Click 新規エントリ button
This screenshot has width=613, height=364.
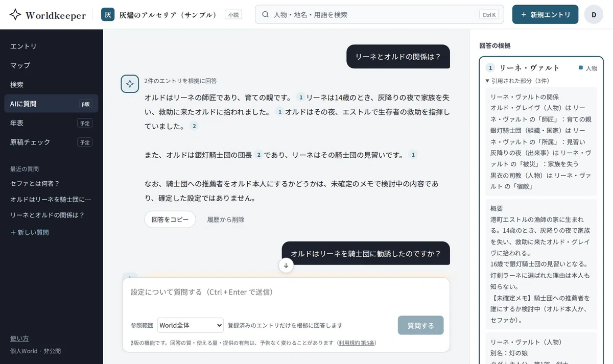click(x=545, y=14)
